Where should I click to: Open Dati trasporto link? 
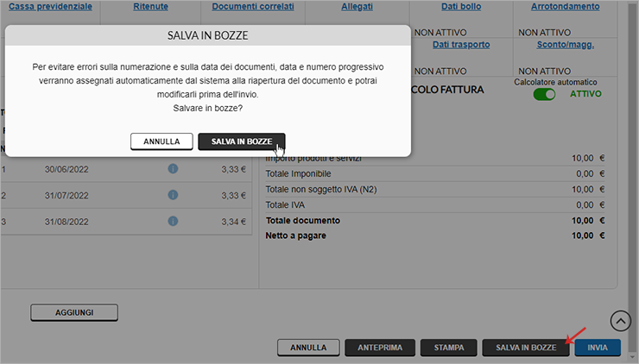[x=461, y=44]
